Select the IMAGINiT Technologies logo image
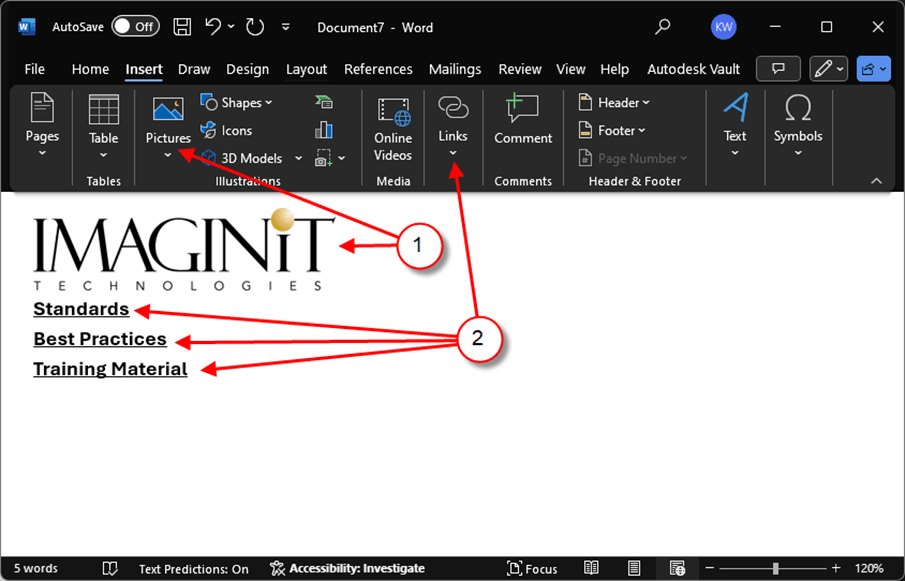The height and width of the screenshot is (581, 905). [184, 249]
